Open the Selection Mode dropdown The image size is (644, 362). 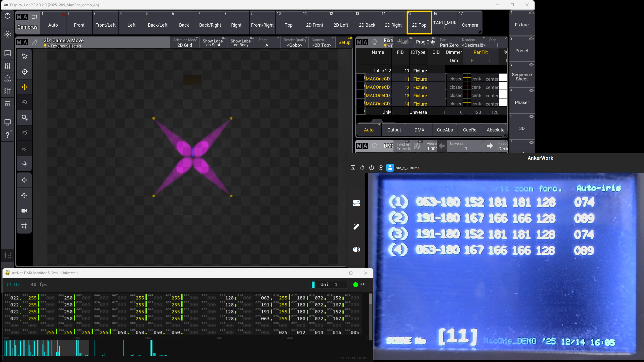pos(185,42)
